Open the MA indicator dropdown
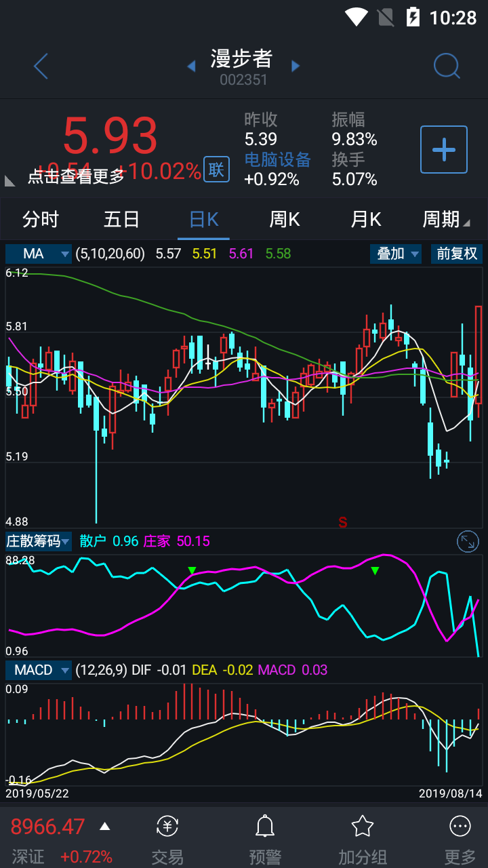 point(39,254)
